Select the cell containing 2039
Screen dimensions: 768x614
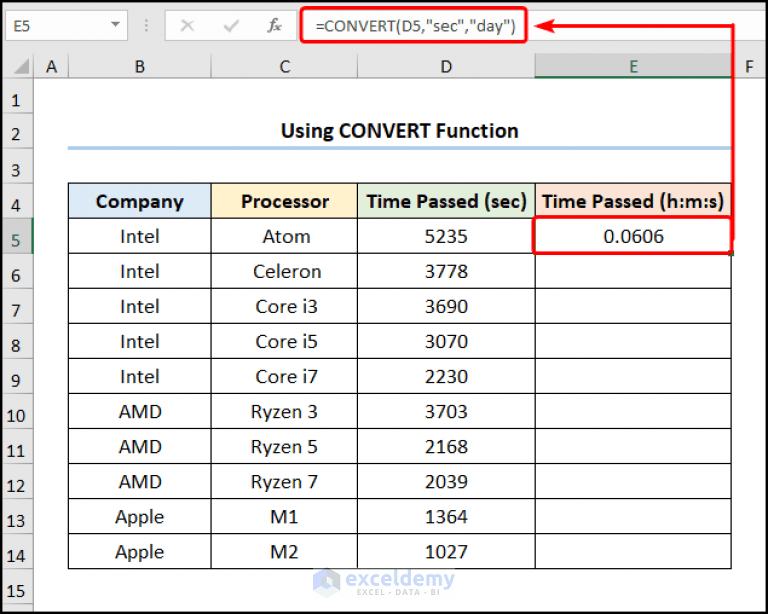pos(446,481)
